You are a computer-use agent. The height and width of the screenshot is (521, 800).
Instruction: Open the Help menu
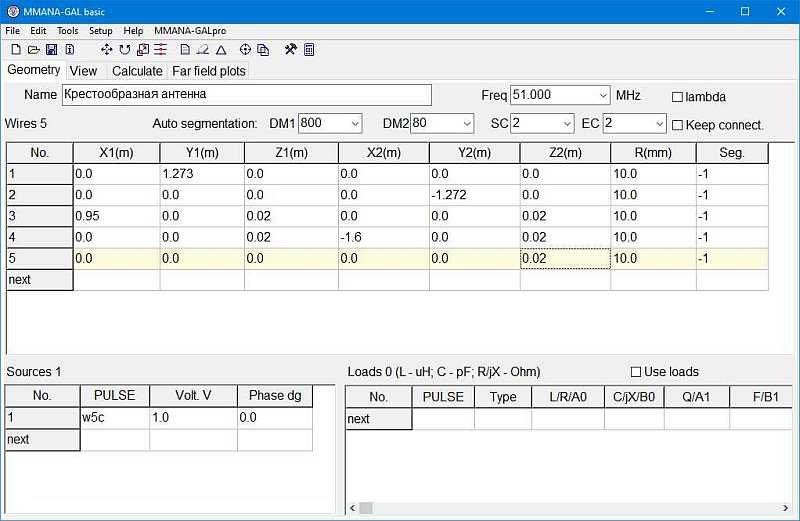[x=133, y=31]
